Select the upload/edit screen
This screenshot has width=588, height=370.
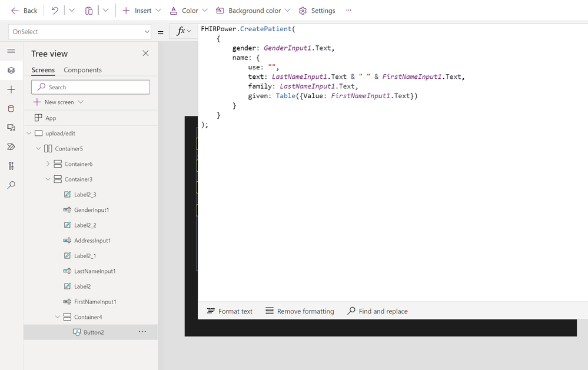pyautogui.click(x=60, y=134)
